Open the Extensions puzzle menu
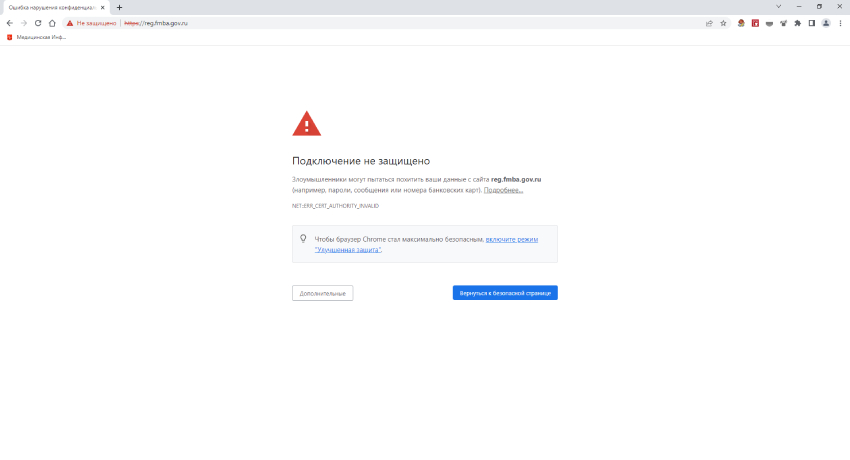 tap(797, 23)
